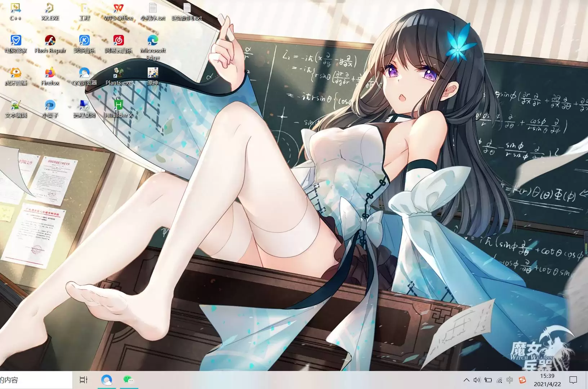This screenshot has height=389, width=588.
Task: Click the 远程桌面 remote desktop shortcut
Action: 84,106
